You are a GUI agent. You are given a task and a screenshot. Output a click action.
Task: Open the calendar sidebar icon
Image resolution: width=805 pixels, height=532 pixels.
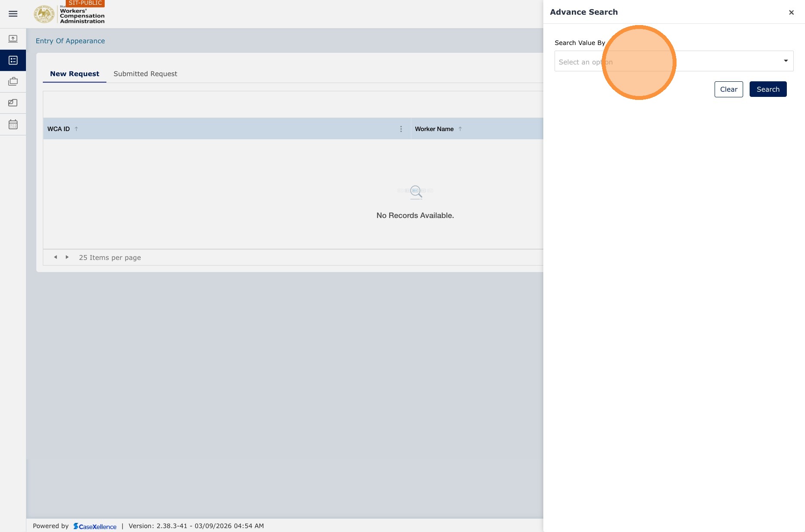click(x=13, y=125)
